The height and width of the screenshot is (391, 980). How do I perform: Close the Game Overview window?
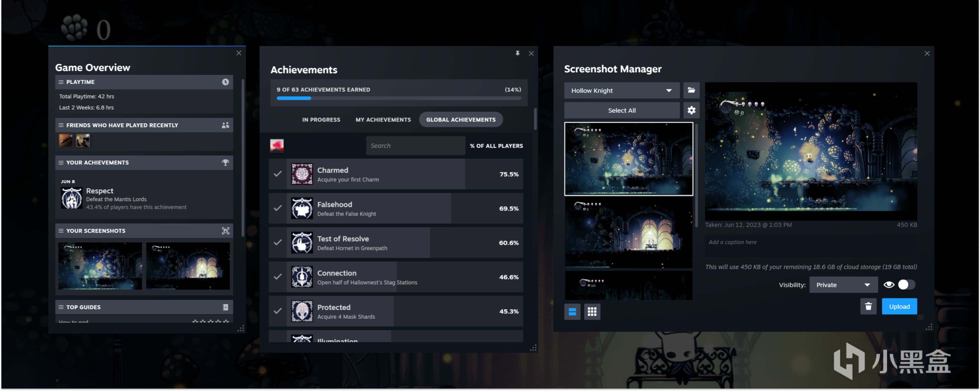click(x=238, y=53)
